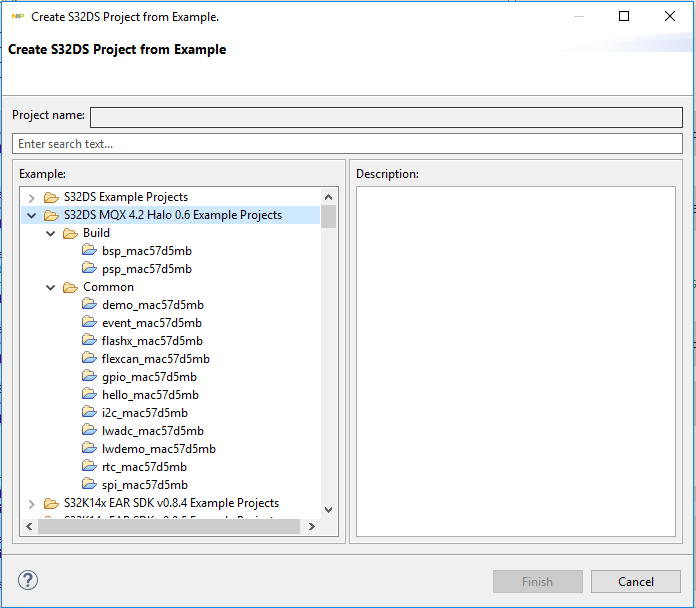
Task: Collapse the Build folder node
Action: point(51,233)
